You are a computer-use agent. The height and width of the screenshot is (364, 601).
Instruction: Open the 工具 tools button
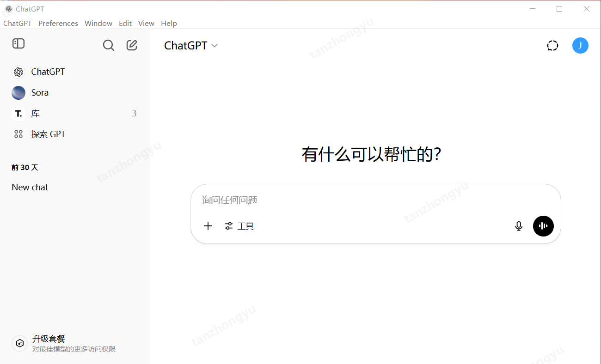coord(239,226)
